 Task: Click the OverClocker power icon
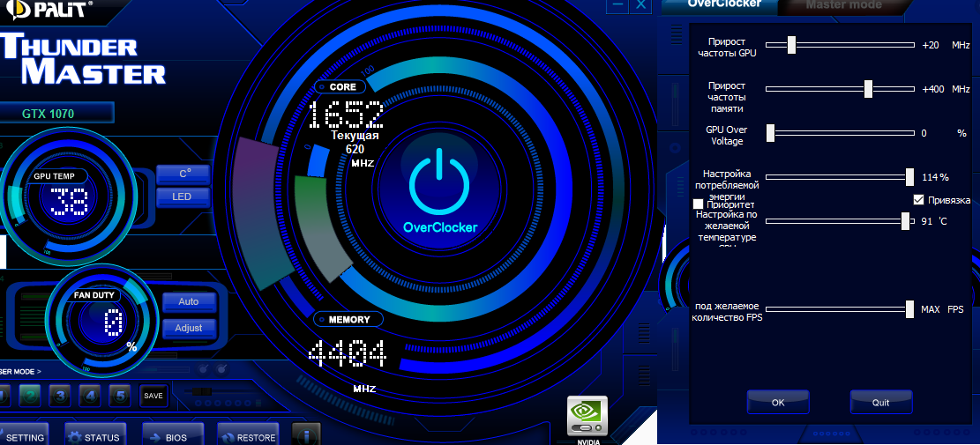click(x=438, y=181)
